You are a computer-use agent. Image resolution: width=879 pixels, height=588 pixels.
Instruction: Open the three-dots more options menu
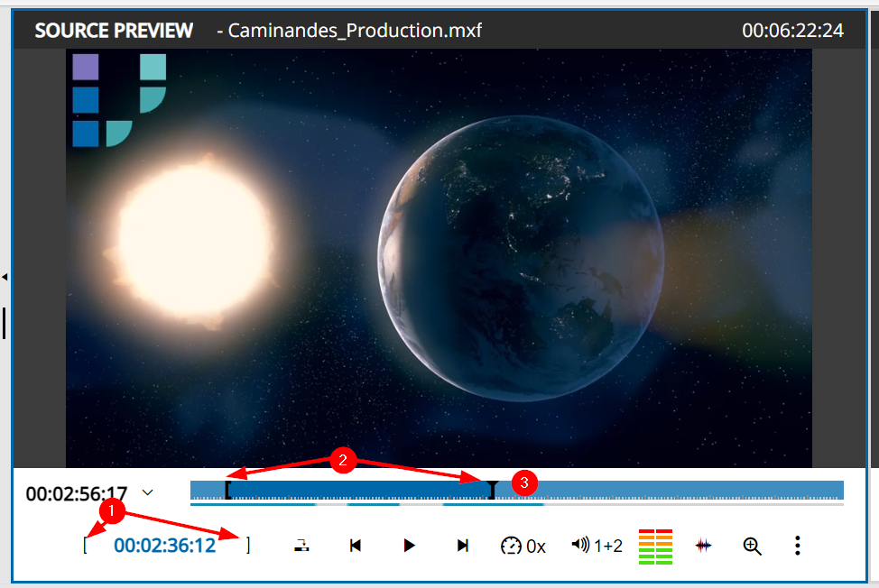tap(797, 546)
